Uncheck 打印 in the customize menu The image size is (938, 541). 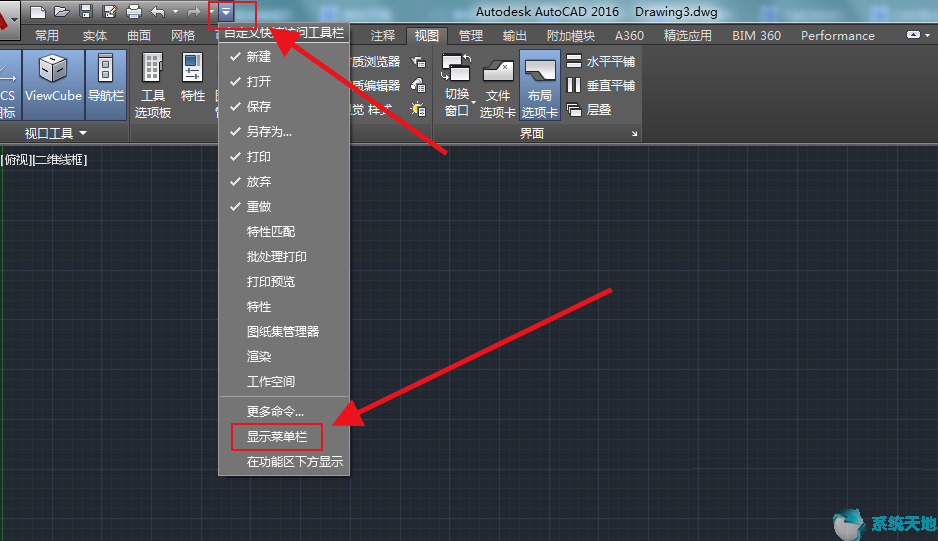point(284,157)
